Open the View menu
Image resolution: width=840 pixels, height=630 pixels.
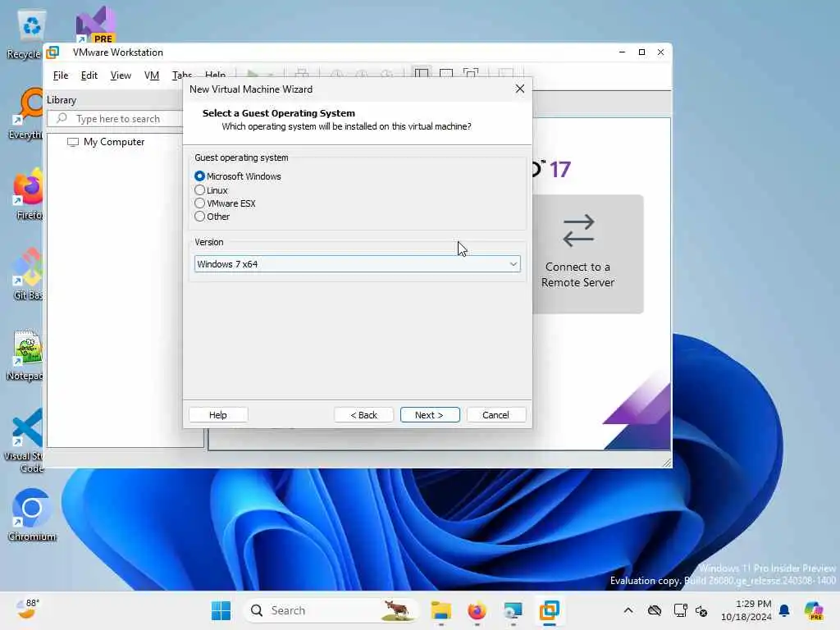pyautogui.click(x=121, y=75)
